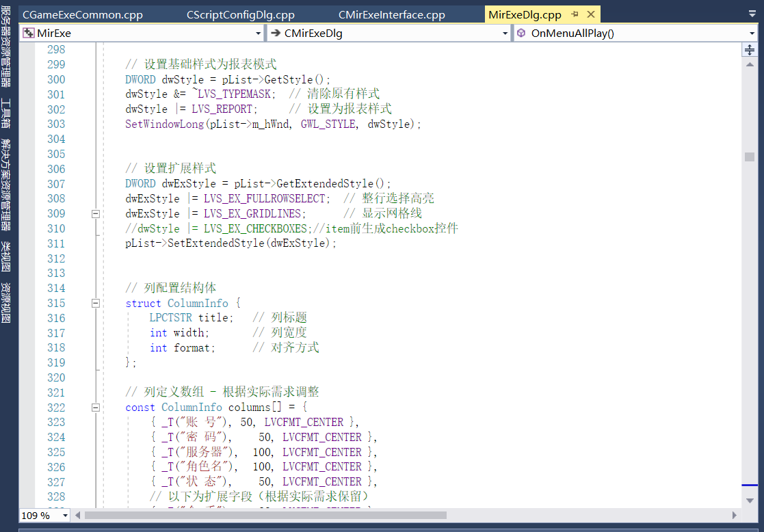Screen dimensions: 764x532
Task: Click the editor split-window handle icon
Action: [x=750, y=50]
